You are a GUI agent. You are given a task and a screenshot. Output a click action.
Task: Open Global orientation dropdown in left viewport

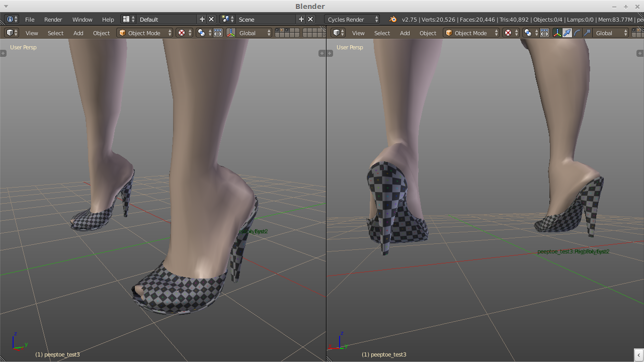(254, 33)
